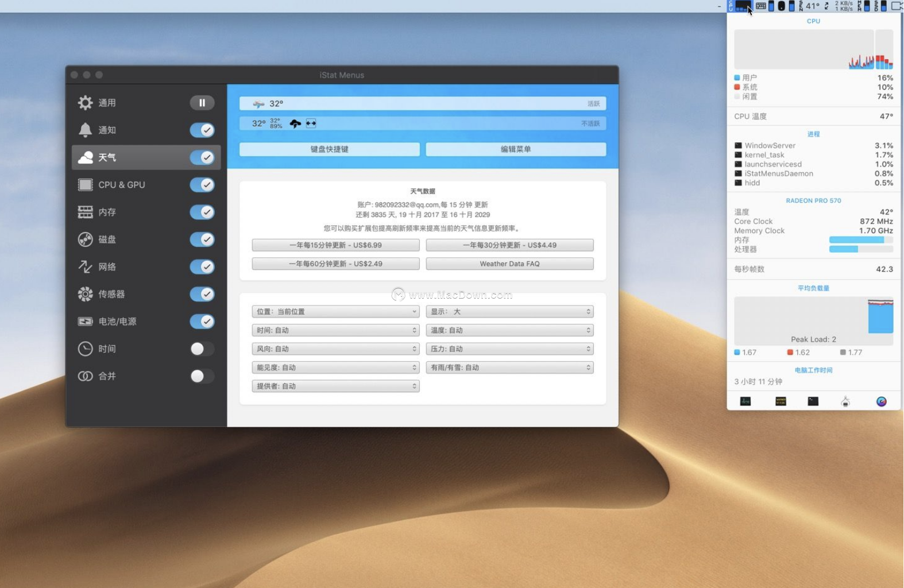The image size is (904, 588).
Task: Select the Memory (内存) icon in sidebar
Action: [85, 212]
